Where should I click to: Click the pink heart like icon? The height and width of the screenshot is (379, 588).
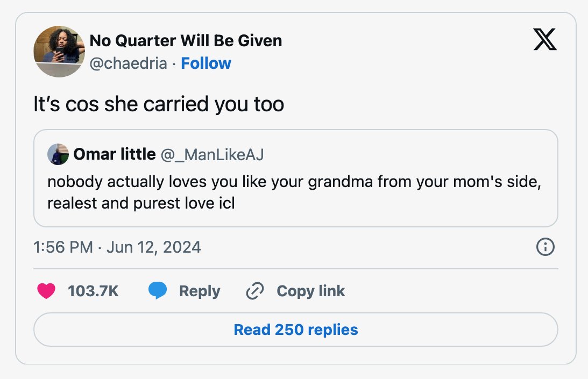point(46,291)
